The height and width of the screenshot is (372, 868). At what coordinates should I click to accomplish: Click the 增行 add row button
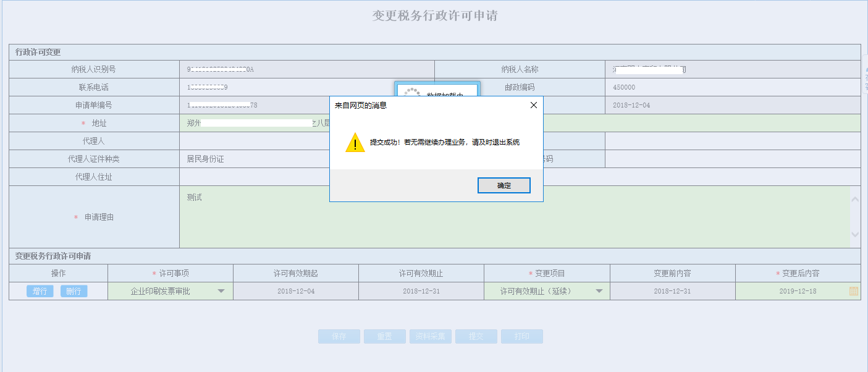click(x=40, y=291)
